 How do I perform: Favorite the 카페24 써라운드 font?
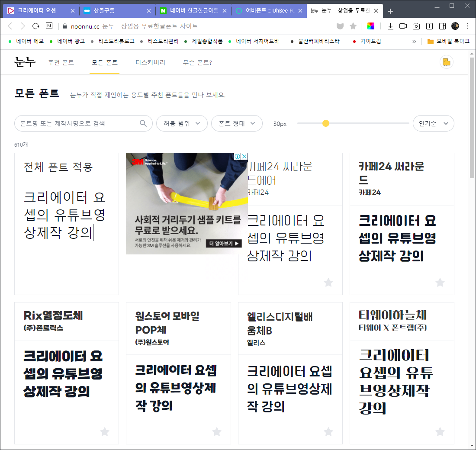440,283
